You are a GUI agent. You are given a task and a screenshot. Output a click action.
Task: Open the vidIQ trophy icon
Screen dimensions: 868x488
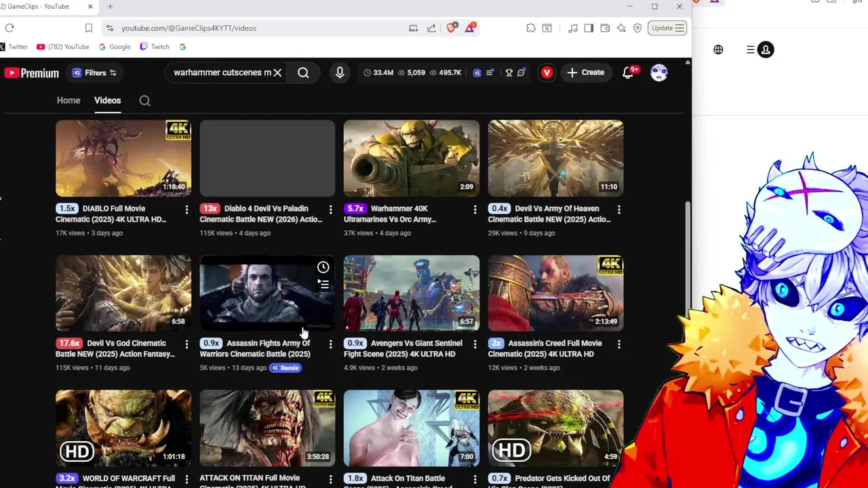coord(509,73)
